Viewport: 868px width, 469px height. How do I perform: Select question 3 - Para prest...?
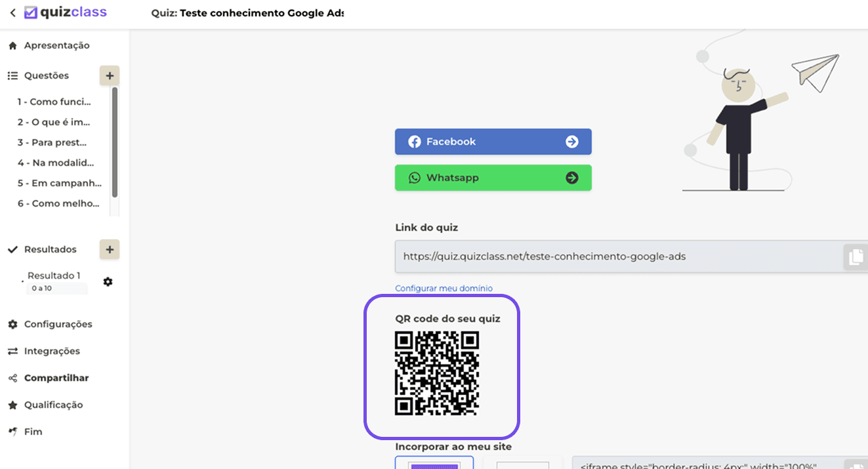(x=52, y=142)
